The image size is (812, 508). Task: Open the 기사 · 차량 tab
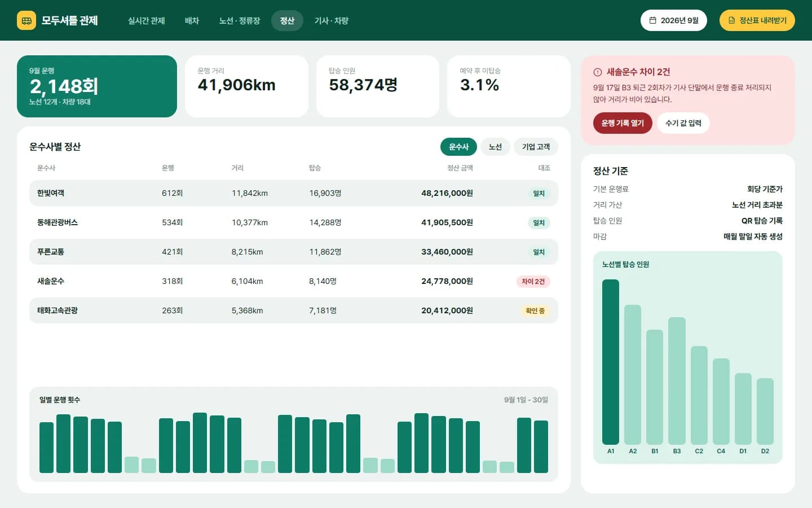pyautogui.click(x=332, y=20)
